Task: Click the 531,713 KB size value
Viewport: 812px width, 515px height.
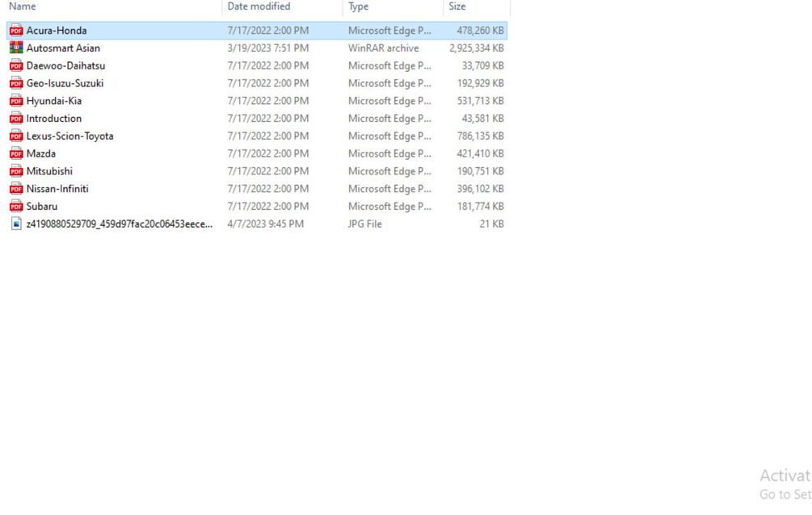Action: pyautogui.click(x=480, y=101)
